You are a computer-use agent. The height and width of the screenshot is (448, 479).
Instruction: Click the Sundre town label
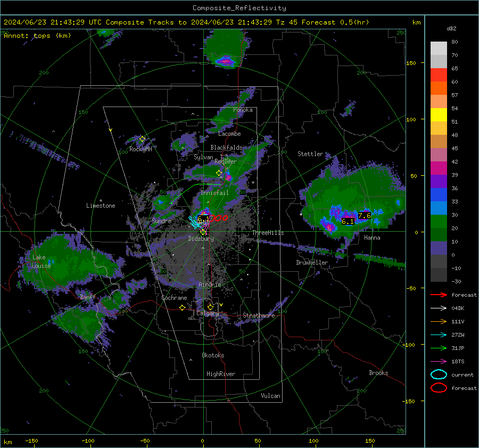(x=161, y=221)
